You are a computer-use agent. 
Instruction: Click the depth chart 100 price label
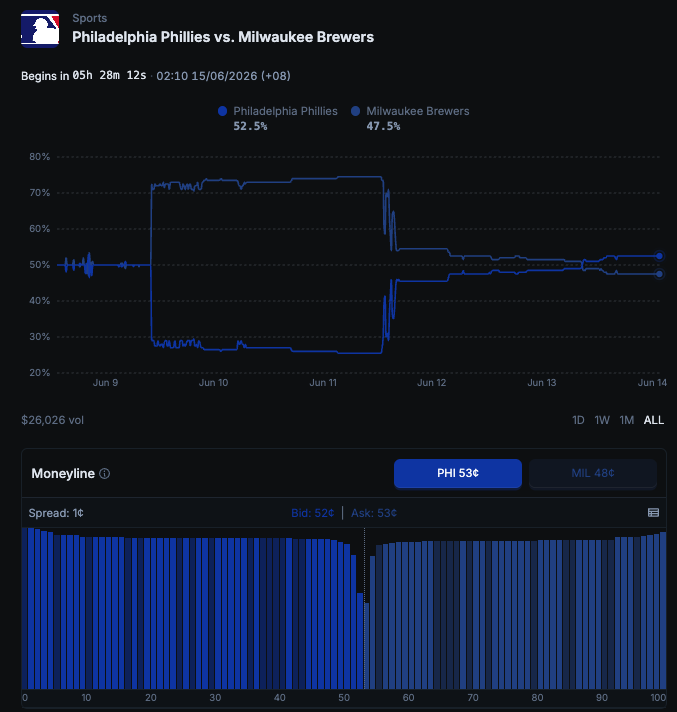tap(658, 697)
